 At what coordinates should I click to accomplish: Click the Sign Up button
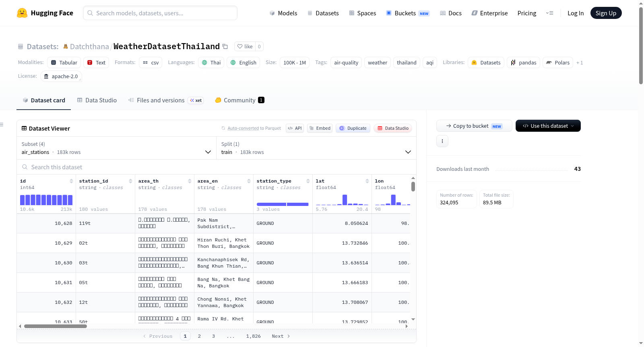coord(606,13)
